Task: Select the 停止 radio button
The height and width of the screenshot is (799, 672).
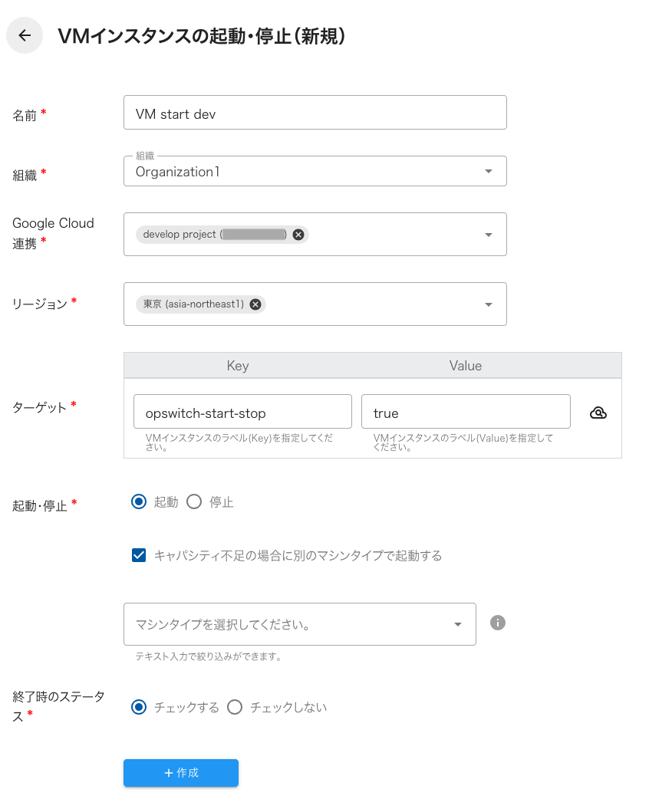Action: (194, 501)
